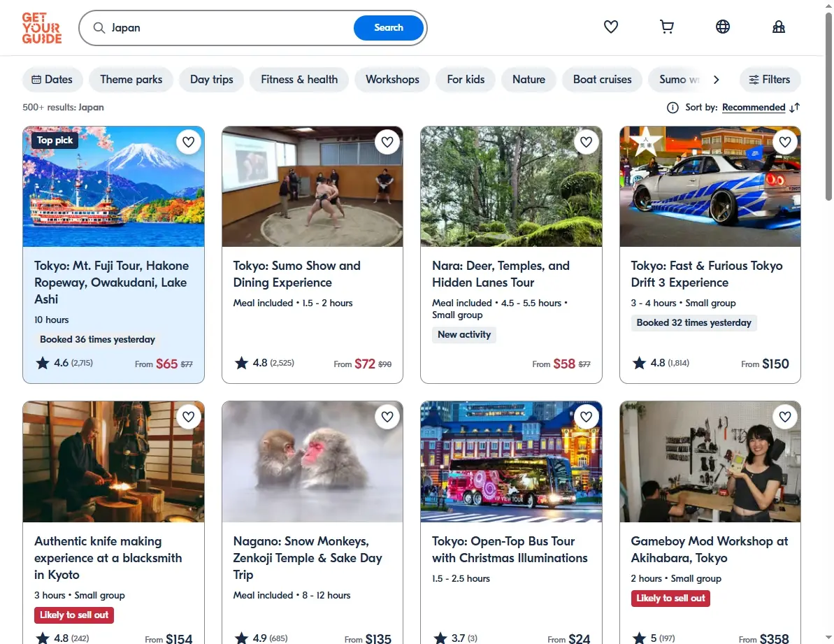Open the pink open-top bus photo thumbnail
834x644 pixels.
tap(511, 461)
